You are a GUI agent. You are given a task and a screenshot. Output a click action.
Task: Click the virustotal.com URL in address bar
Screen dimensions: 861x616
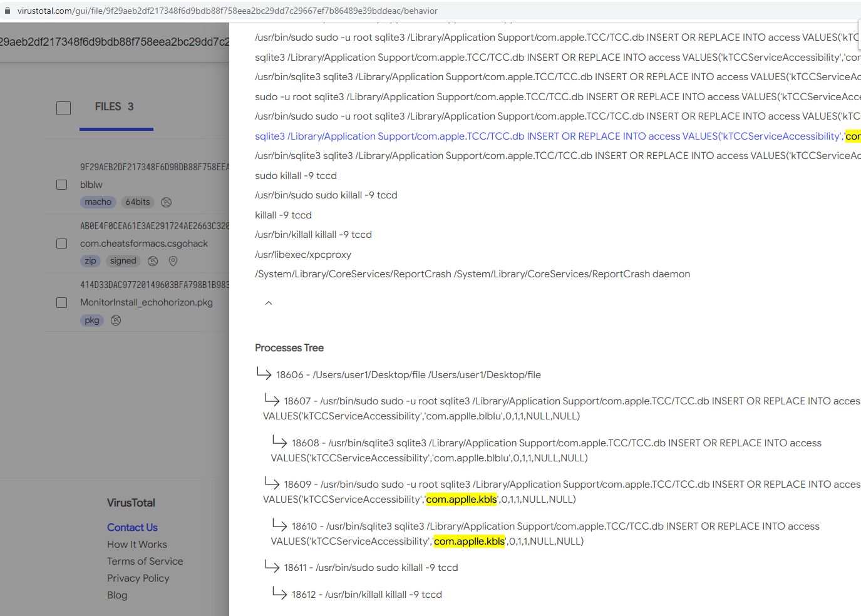(x=227, y=11)
